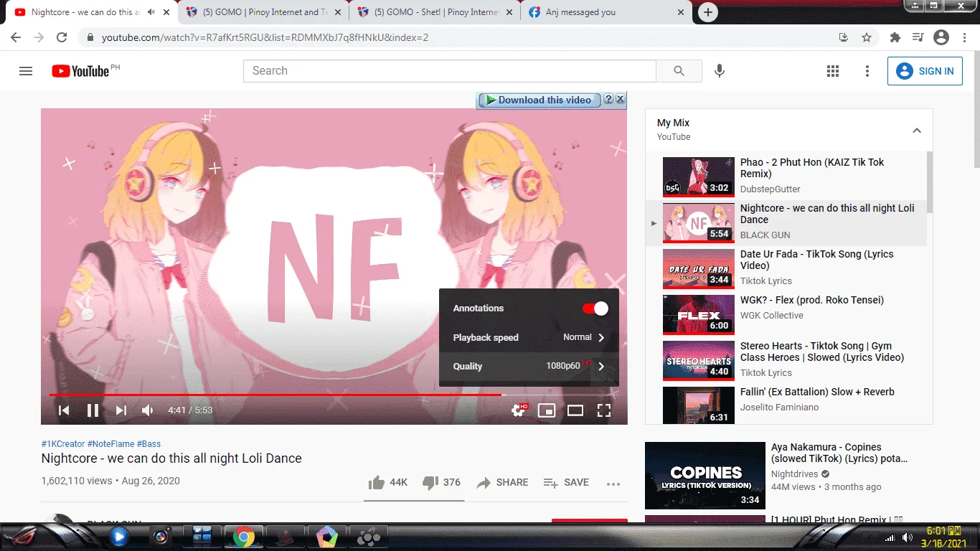Switch to GOMO - Shet! tab
The image size is (980, 551).
[435, 12]
